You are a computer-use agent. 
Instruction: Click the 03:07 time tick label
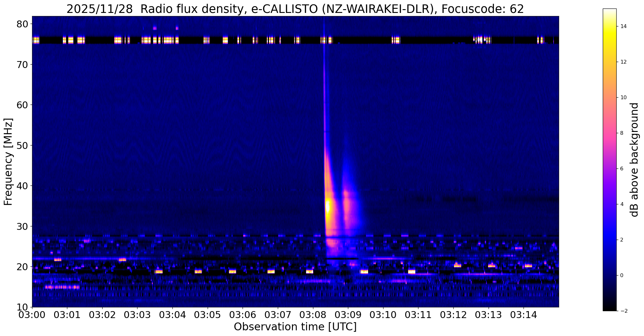click(x=278, y=315)
